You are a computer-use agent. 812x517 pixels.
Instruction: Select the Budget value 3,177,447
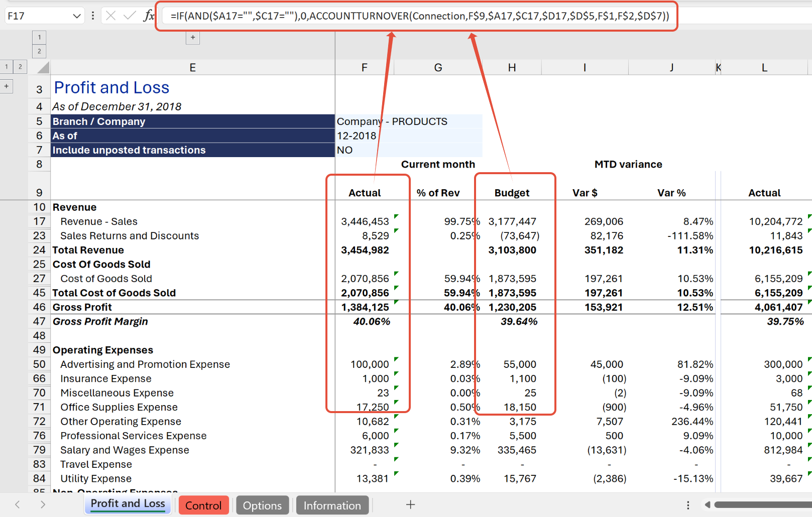(x=512, y=221)
